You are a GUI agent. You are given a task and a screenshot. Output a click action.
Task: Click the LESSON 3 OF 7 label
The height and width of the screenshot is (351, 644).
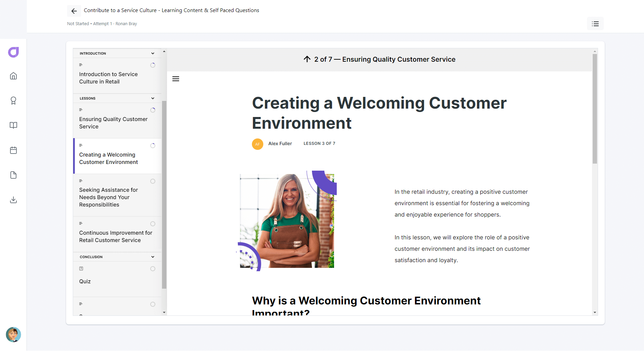(319, 143)
